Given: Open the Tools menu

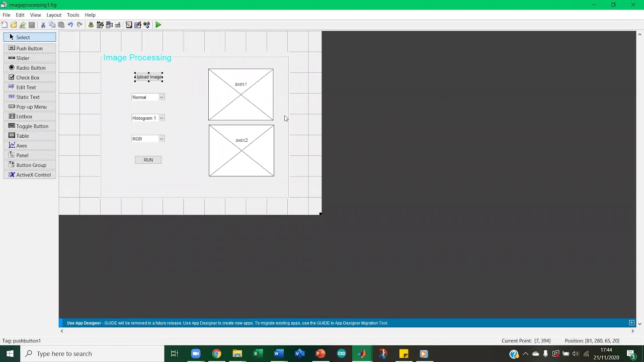Looking at the screenshot, I should pyautogui.click(x=73, y=15).
